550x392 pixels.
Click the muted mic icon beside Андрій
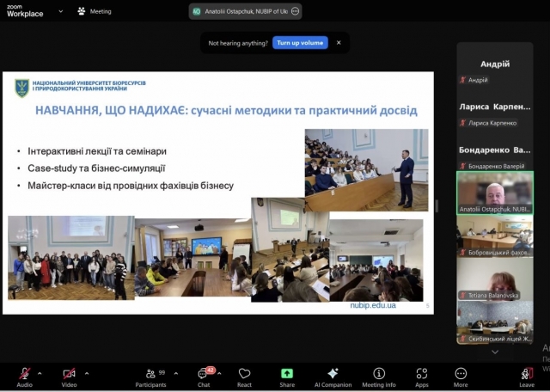(x=462, y=80)
